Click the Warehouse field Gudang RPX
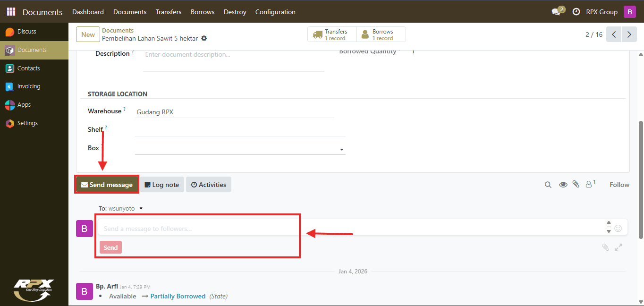The height and width of the screenshot is (306, 644). (234, 112)
